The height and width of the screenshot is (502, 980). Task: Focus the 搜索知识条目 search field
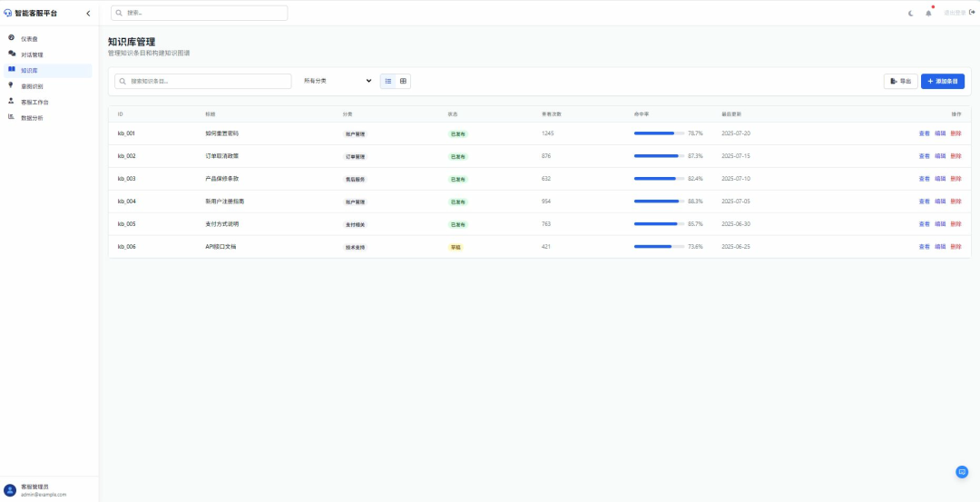(207, 81)
